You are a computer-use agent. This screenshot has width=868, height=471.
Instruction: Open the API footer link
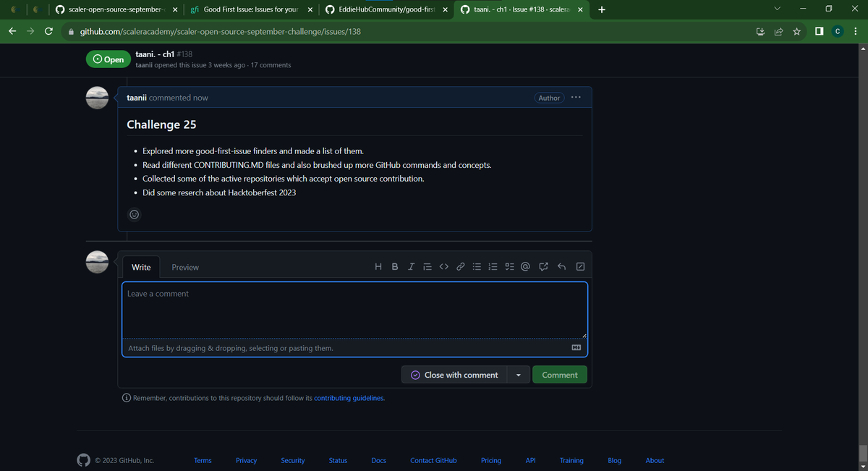click(530, 460)
